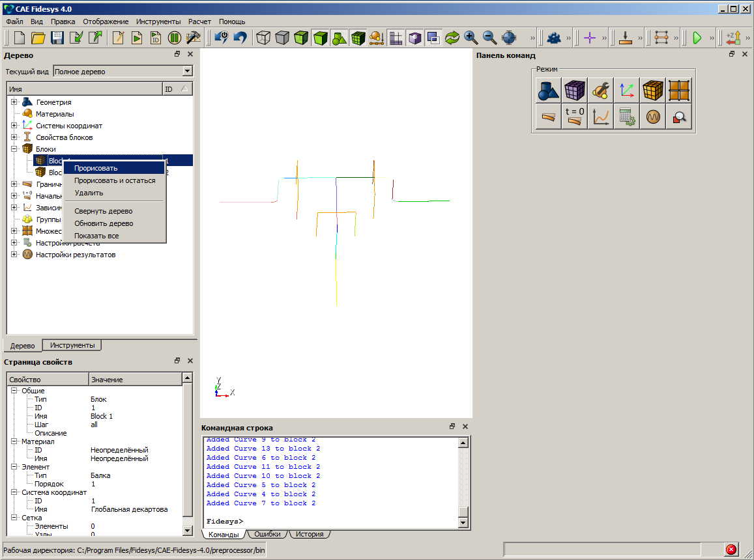Click the Fidesys> command input line
This screenshot has width=754, height=560.
click(331, 521)
